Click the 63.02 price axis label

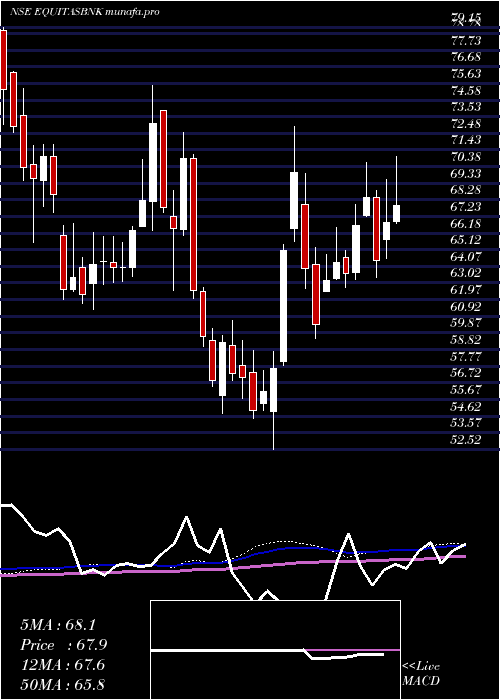(466, 273)
